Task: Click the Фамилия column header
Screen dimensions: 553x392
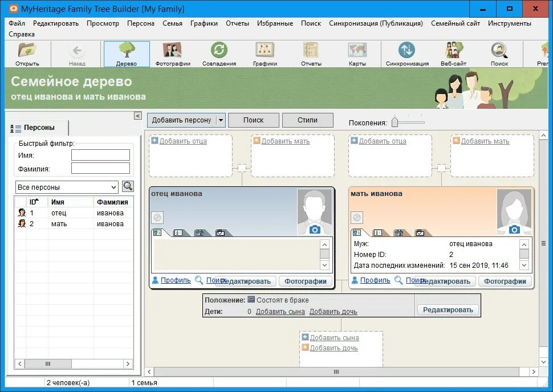Action: [x=113, y=202]
